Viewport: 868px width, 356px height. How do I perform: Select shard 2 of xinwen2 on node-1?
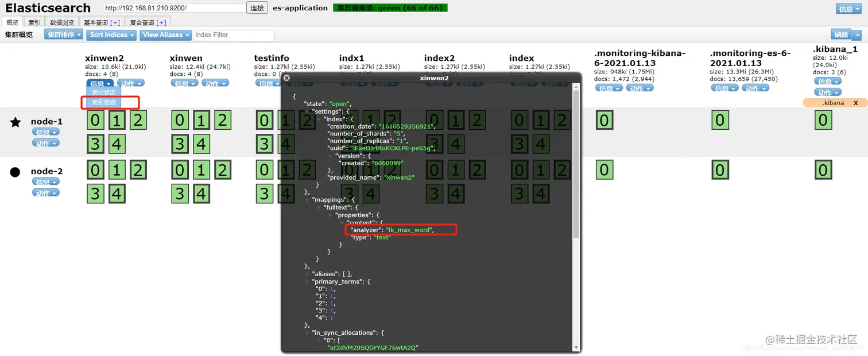tap(138, 120)
